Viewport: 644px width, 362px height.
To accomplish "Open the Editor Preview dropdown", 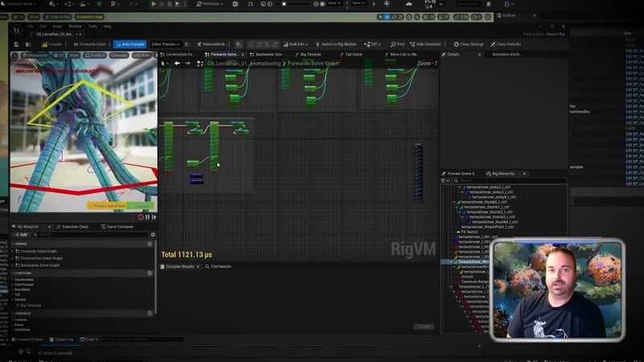I will coord(167,44).
